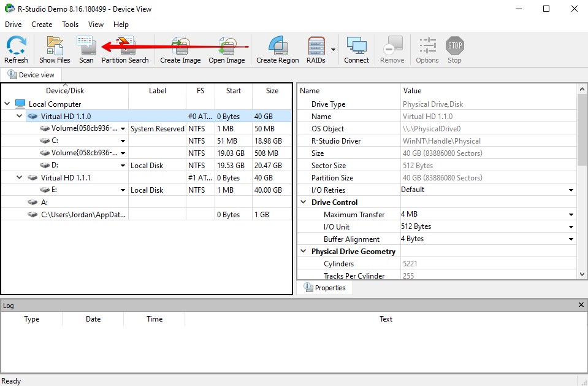Screen dimensions: 588x386
Task: Click the Type column header in Log
Action: pos(31,318)
